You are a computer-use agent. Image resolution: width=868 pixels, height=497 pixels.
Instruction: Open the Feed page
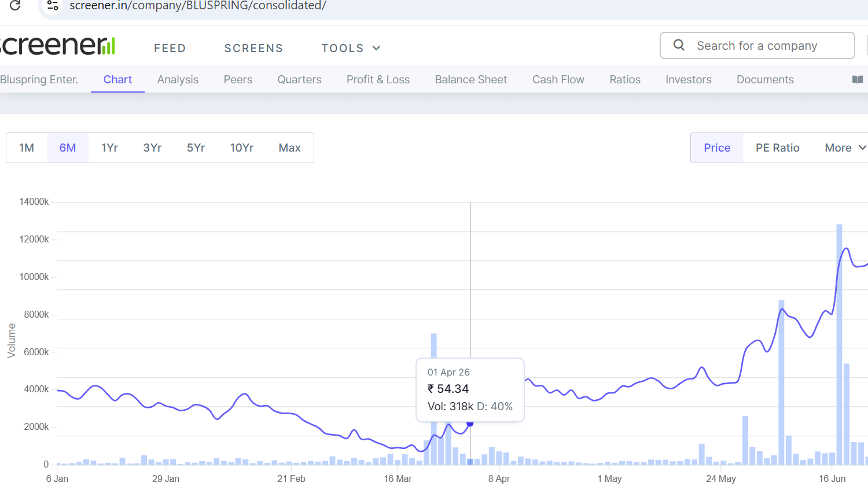point(170,48)
